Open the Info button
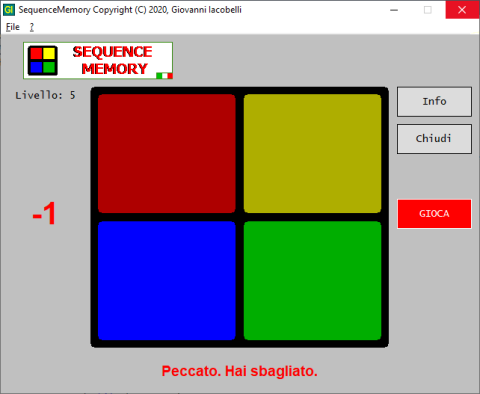Screen dimensions: 480x394 click(434, 102)
